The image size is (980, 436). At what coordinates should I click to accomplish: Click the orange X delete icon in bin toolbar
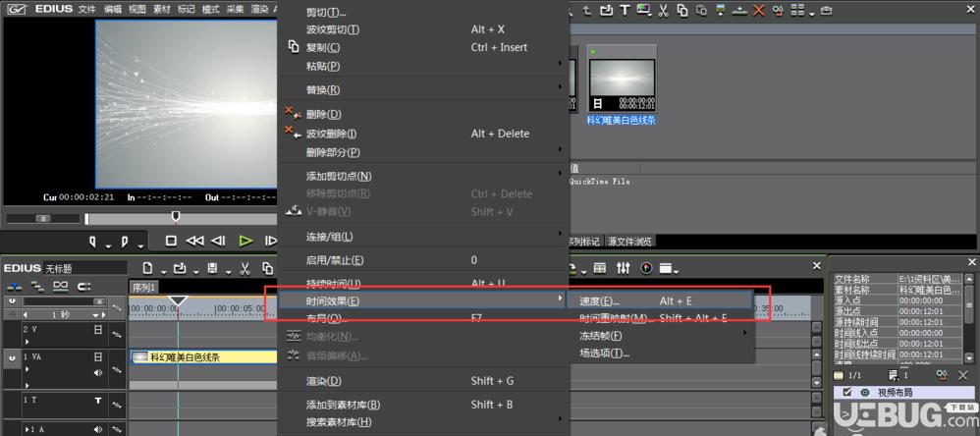759,10
